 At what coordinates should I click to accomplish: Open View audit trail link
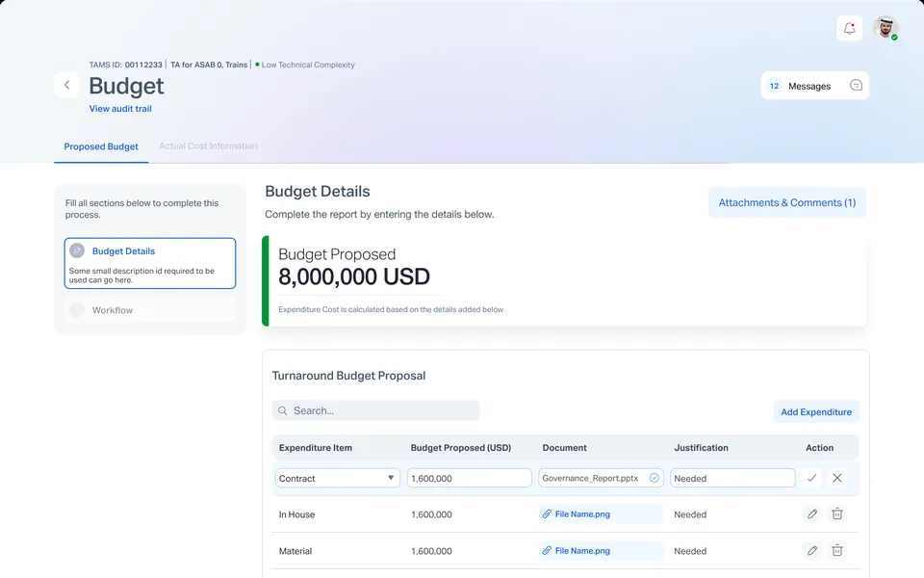(120, 109)
